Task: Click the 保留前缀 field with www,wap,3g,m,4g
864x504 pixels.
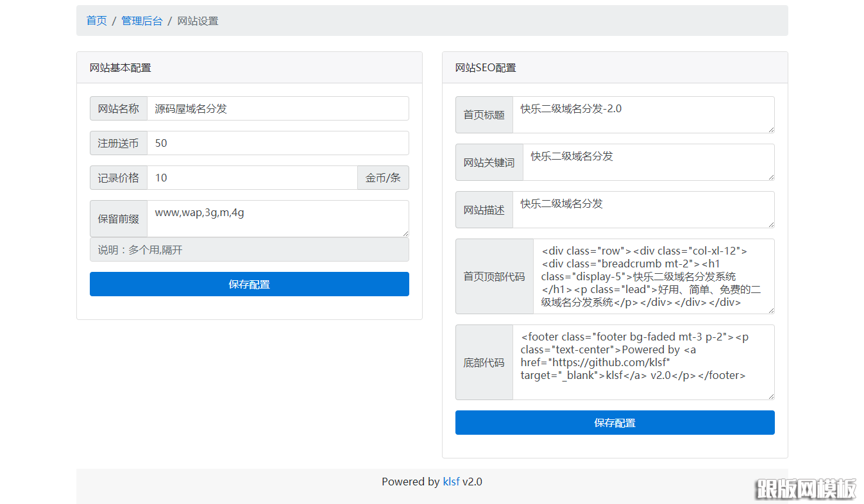Action: (278, 218)
